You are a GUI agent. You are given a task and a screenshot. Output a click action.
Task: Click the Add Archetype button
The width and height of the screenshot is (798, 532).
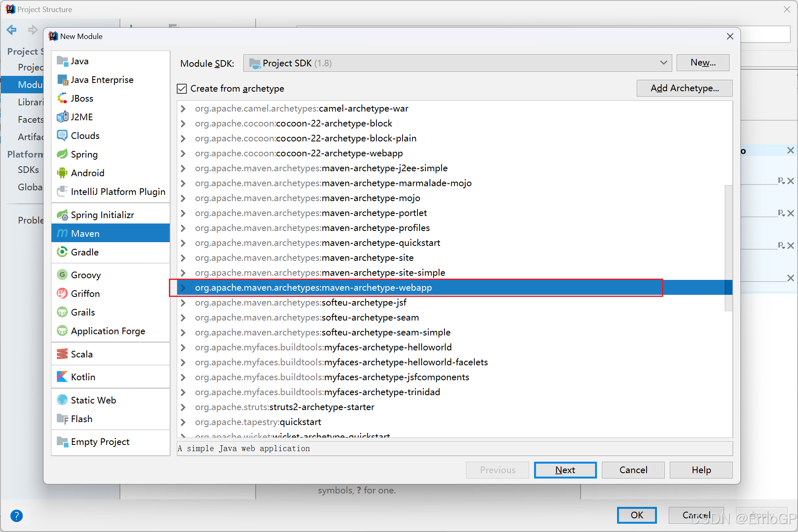coord(685,88)
